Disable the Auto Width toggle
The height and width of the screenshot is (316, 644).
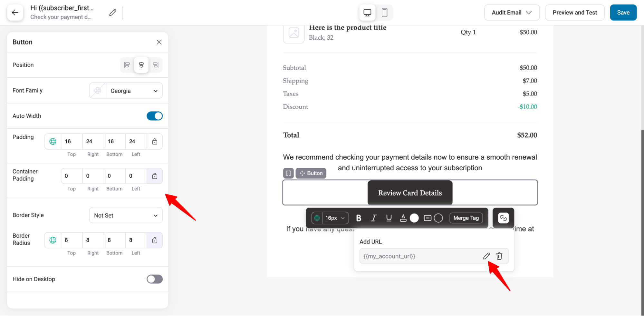click(x=155, y=116)
